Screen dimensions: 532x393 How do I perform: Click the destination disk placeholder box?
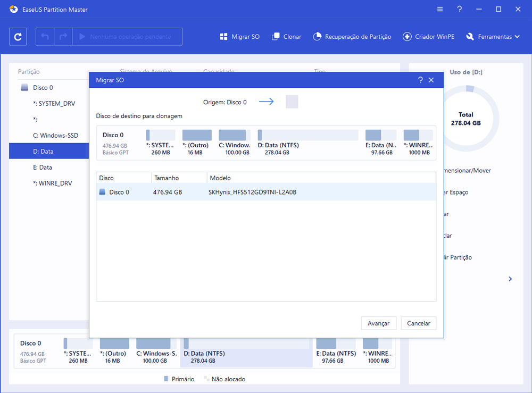[292, 102]
